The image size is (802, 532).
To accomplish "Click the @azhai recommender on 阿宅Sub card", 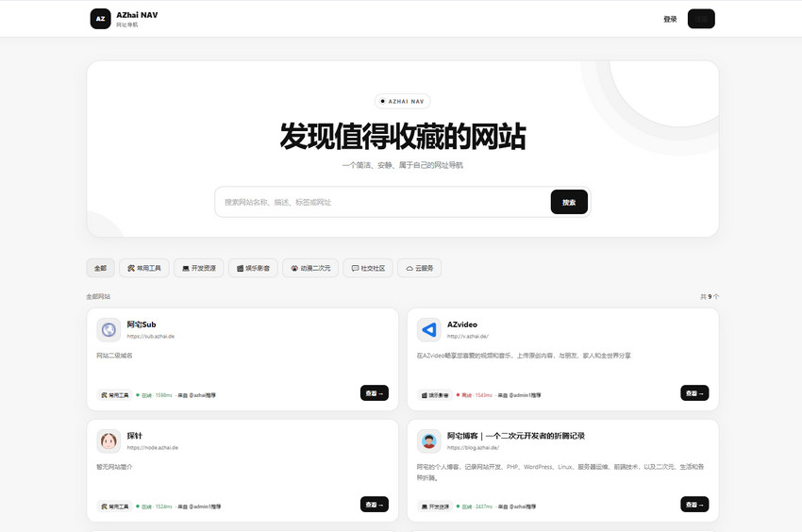I will coord(197,395).
